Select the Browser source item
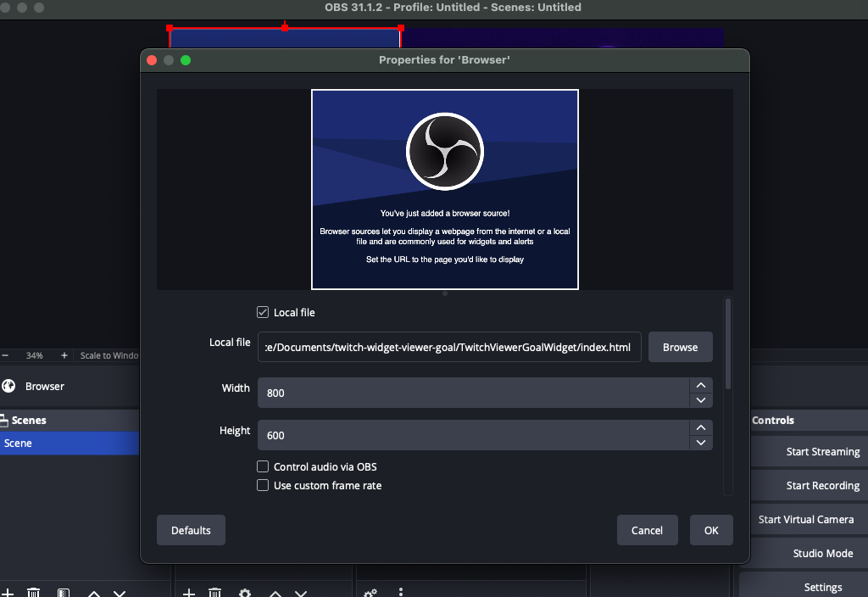 [x=42, y=386]
